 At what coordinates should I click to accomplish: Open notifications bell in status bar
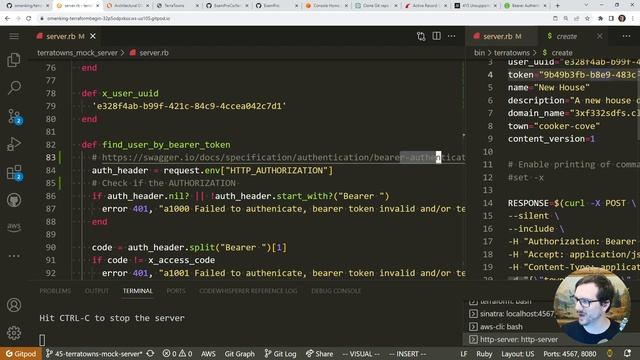pyautogui.click(x=627, y=353)
